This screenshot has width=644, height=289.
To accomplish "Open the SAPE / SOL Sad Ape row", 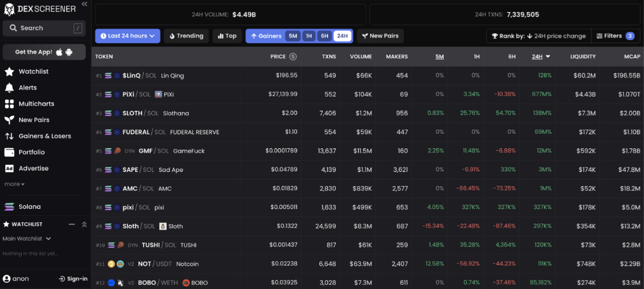I will pos(367,170).
